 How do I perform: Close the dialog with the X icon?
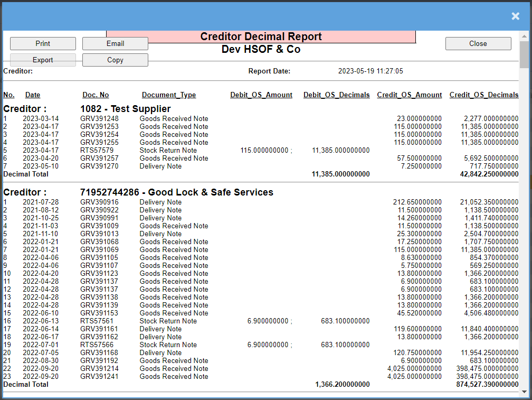pos(515,16)
